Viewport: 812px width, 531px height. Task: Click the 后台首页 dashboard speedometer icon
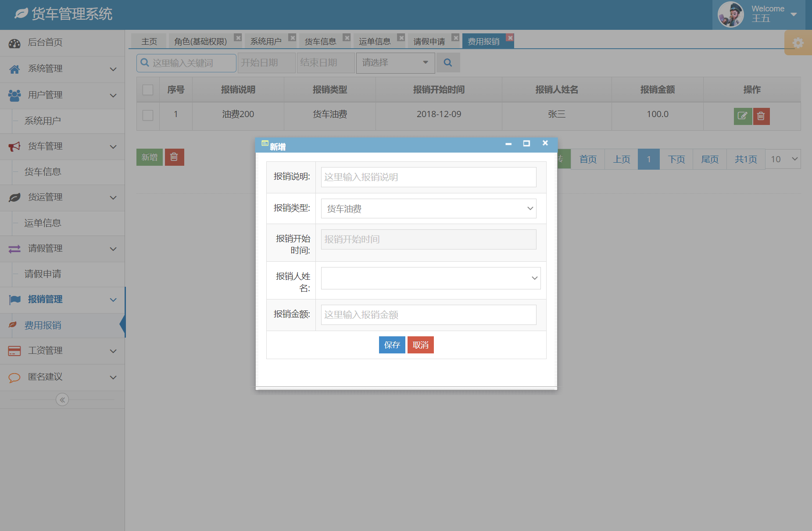(x=14, y=43)
